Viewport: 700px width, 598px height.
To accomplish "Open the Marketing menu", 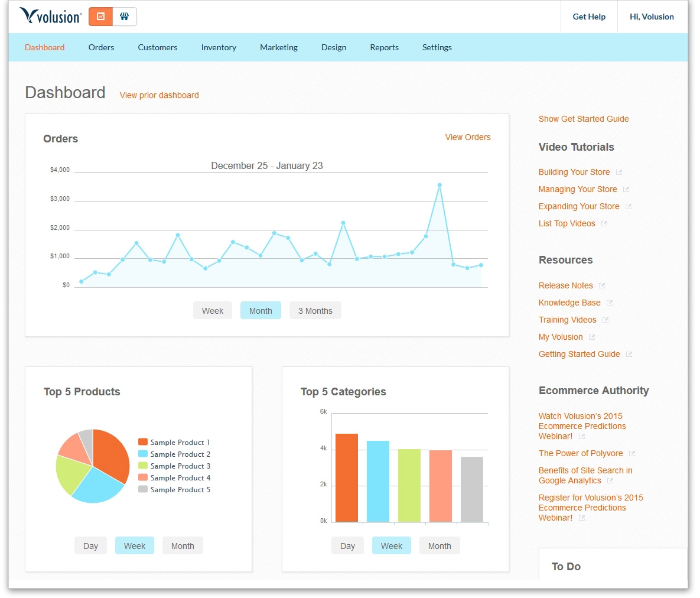I will point(279,47).
